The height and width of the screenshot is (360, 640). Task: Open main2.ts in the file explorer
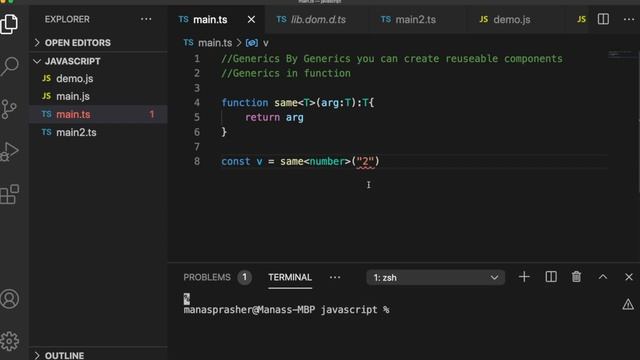pos(98,132)
